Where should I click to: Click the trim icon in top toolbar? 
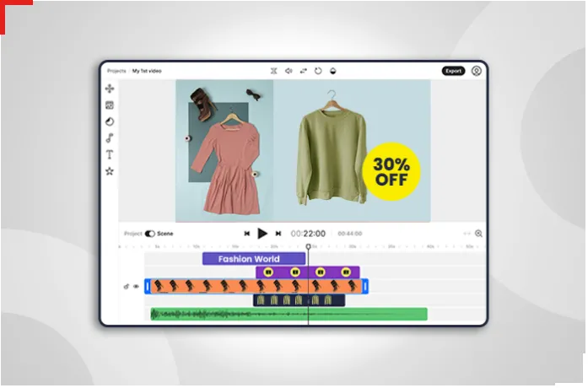coord(273,71)
